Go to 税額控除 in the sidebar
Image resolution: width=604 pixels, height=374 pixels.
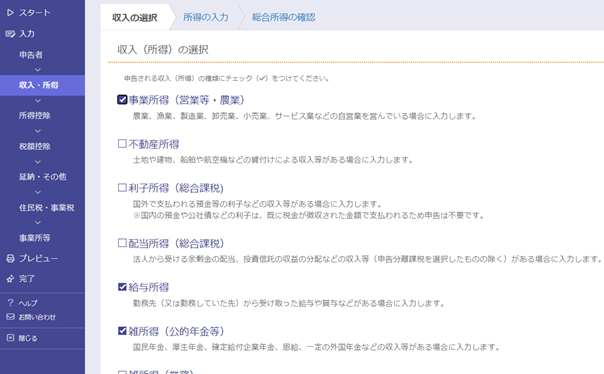pos(35,146)
